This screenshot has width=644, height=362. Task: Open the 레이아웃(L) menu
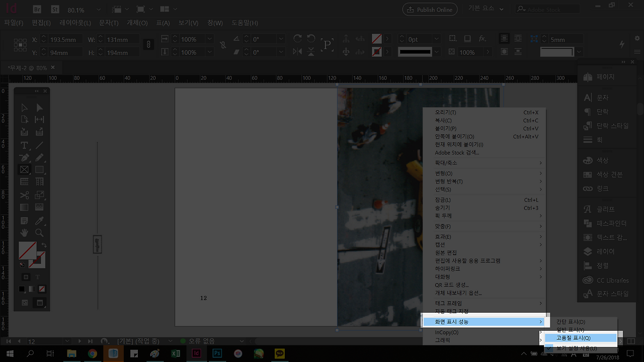click(x=75, y=23)
